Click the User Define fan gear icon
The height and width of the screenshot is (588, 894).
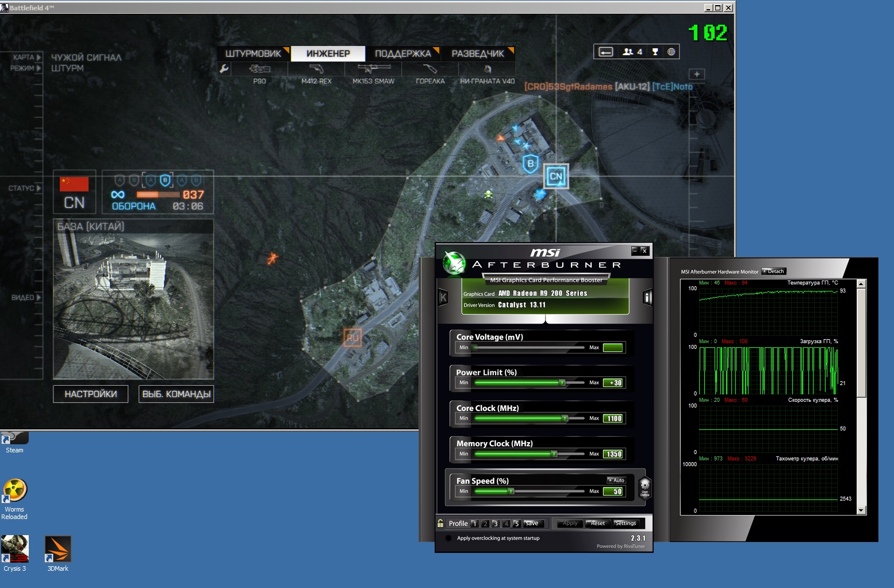(644, 487)
